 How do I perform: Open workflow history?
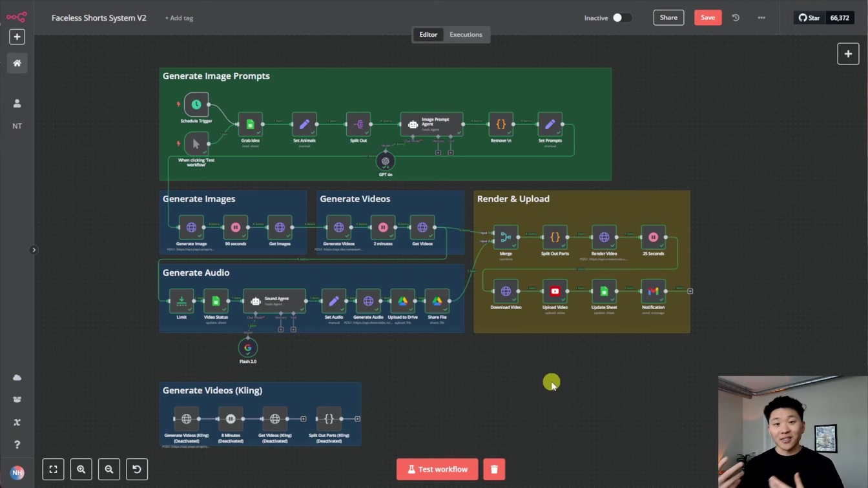click(x=736, y=18)
